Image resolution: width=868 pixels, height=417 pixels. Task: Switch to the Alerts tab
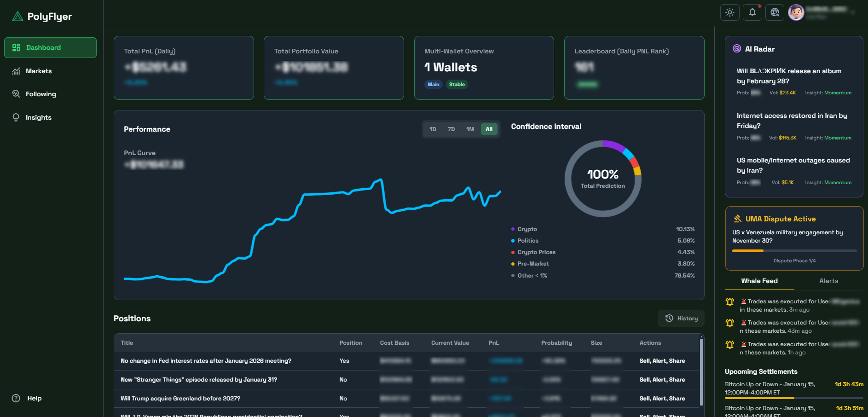click(828, 281)
